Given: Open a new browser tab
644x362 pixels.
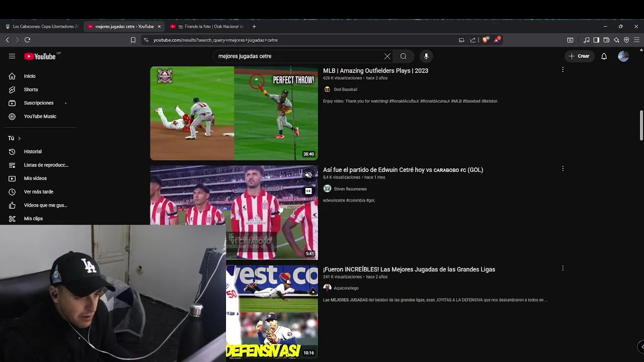Looking at the screenshot, I should pos(254,26).
